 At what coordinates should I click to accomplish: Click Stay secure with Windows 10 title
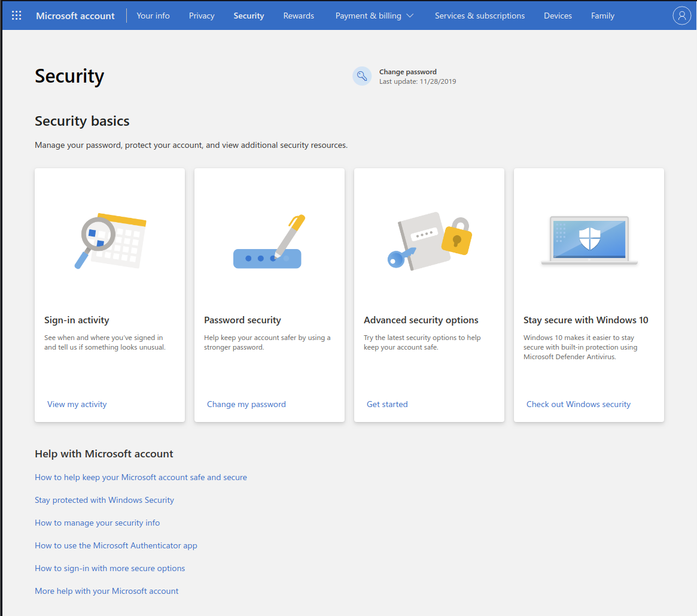click(x=586, y=320)
